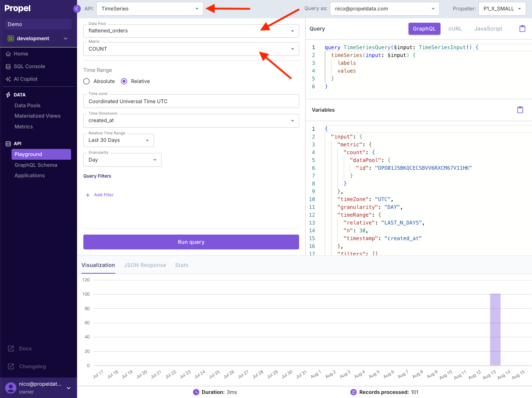Image resolution: width=532 pixels, height=398 pixels.
Task: Open Changelog link
Action: [x=32, y=366]
